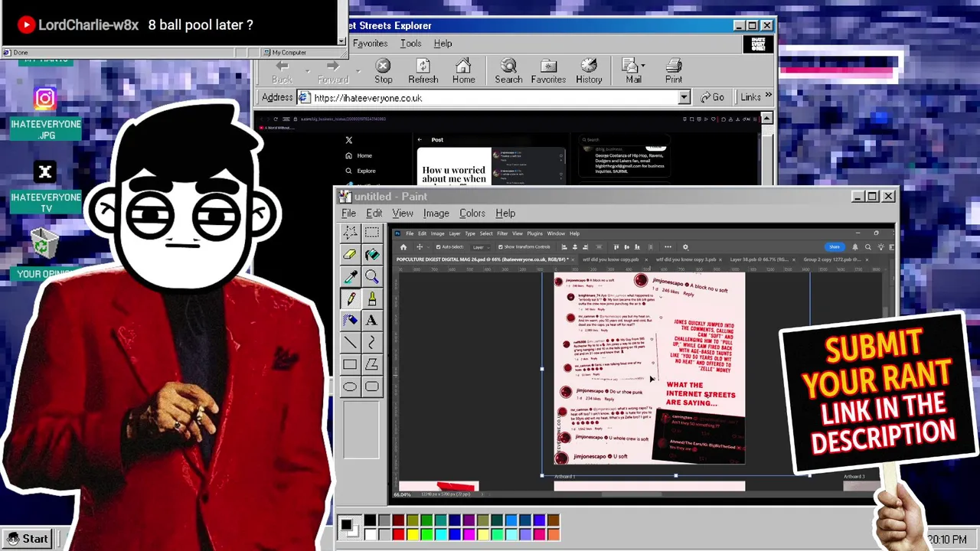Select the Magnifier tool in Paint
This screenshot has width=980, height=551.
[x=372, y=276]
